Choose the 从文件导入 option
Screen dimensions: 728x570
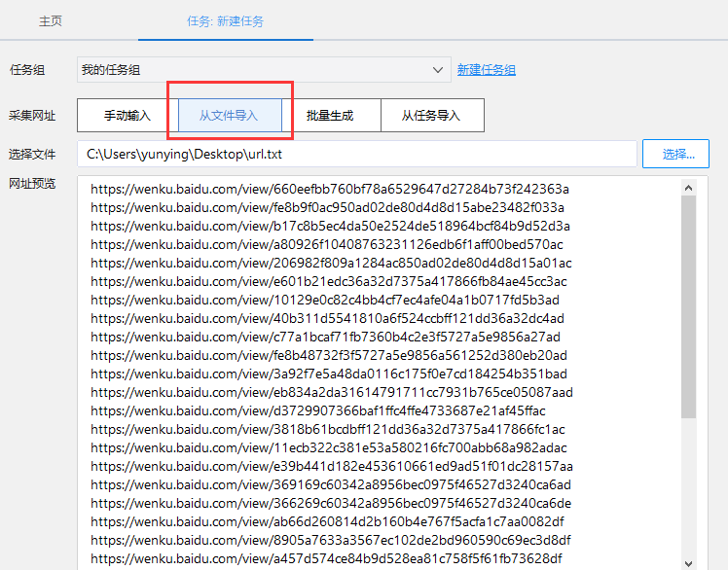pos(230,115)
